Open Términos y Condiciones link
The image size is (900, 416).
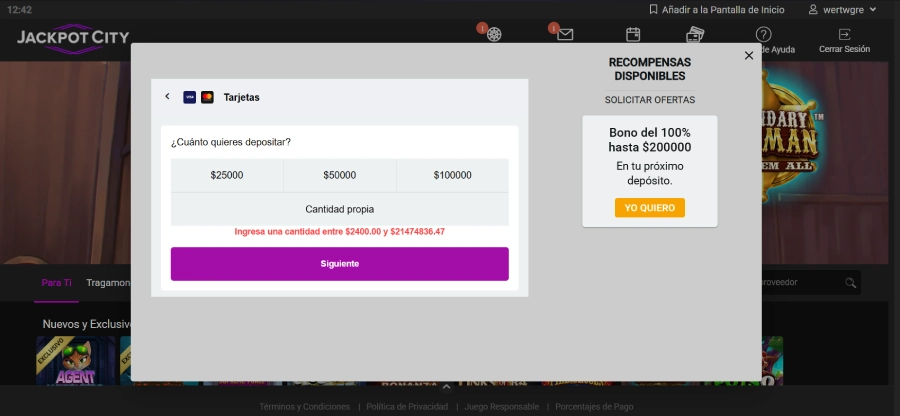[304, 407]
